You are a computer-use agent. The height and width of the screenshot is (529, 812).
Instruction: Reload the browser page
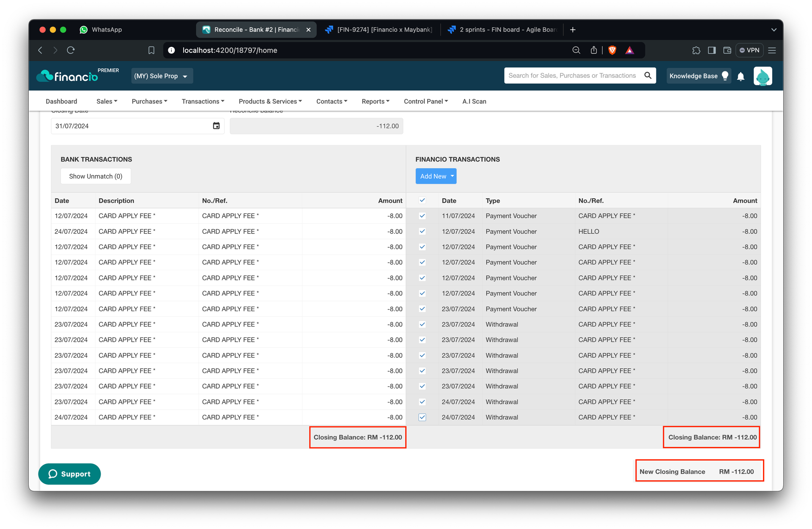click(x=71, y=50)
